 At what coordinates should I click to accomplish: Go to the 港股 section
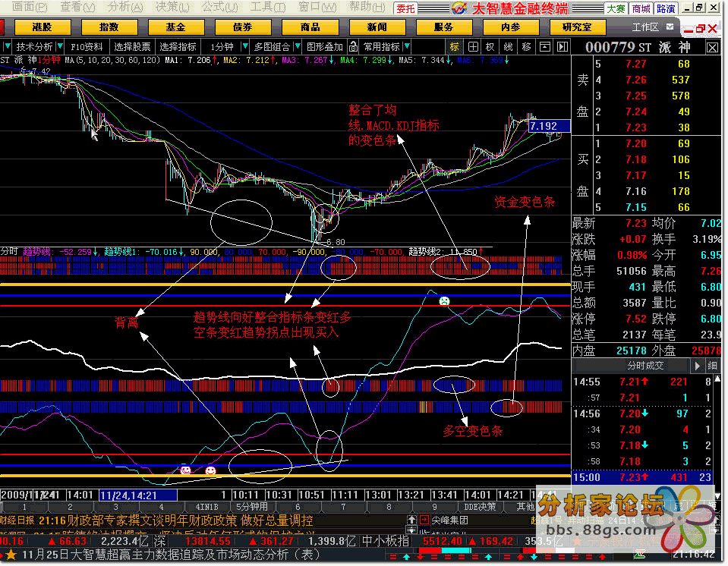pos(43,27)
